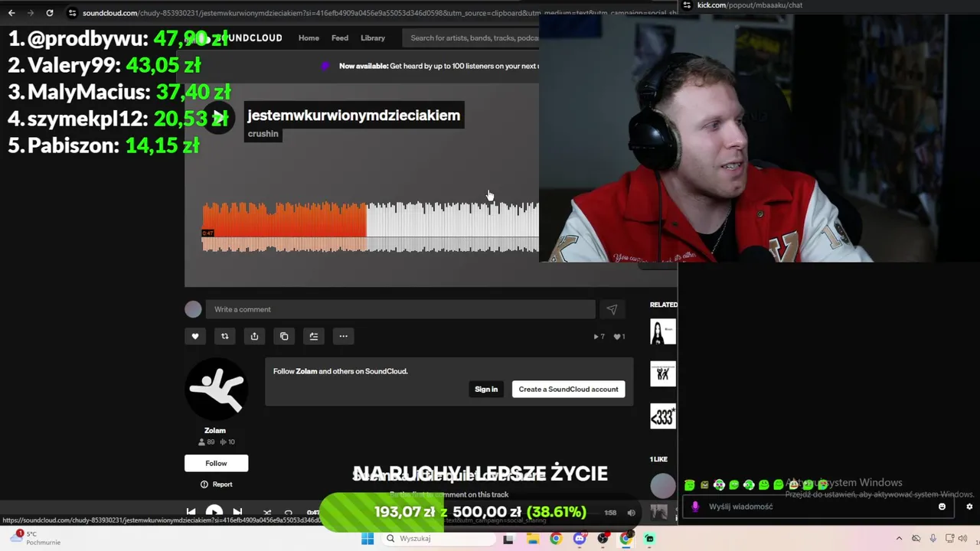980x551 pixels.
Task: Toggle repeat in the player bar
Action: pyautogui.click(x=289, y=513)
